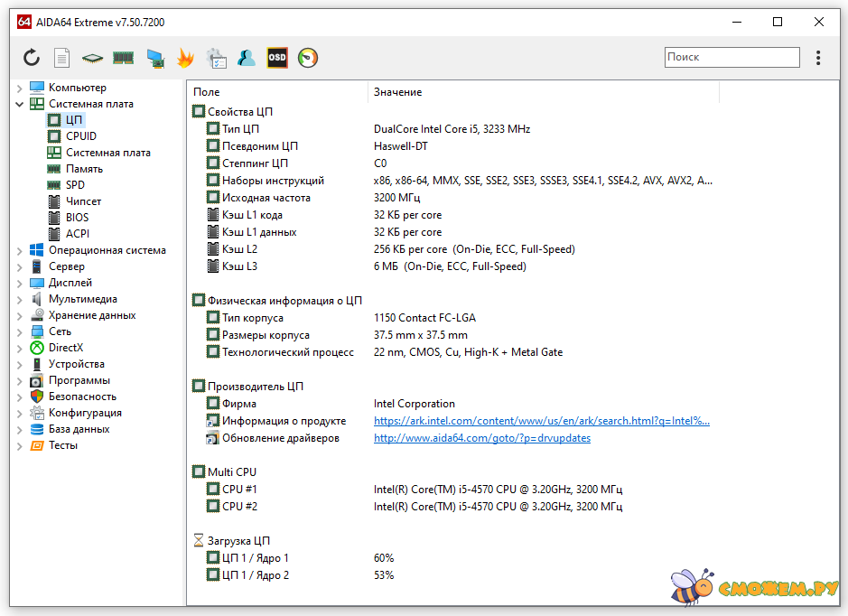Click the Значение column header
Viewport: 848px width, 616px height.
544,92
